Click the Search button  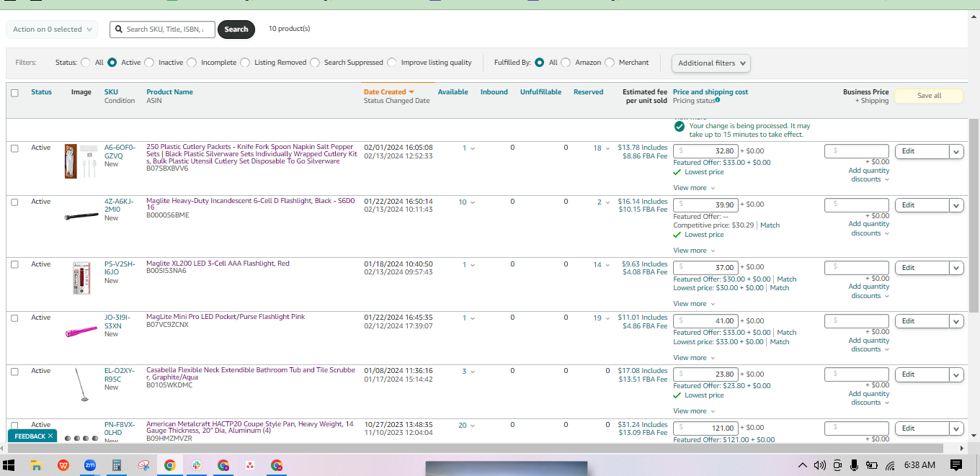(236, 30)
